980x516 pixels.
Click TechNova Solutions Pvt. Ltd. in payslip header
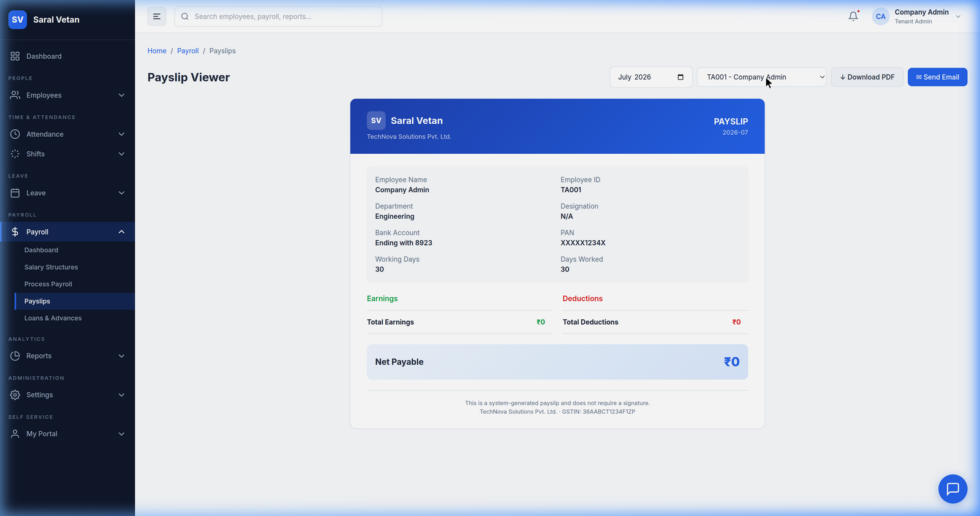[409, 137]
